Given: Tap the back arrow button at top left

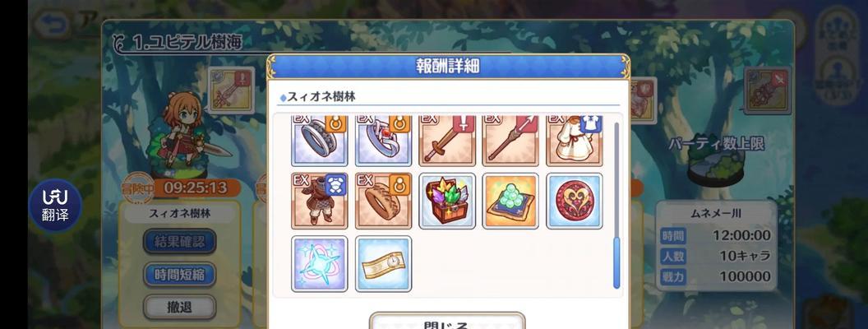Looking at the screenshot, I should (51, 25).
